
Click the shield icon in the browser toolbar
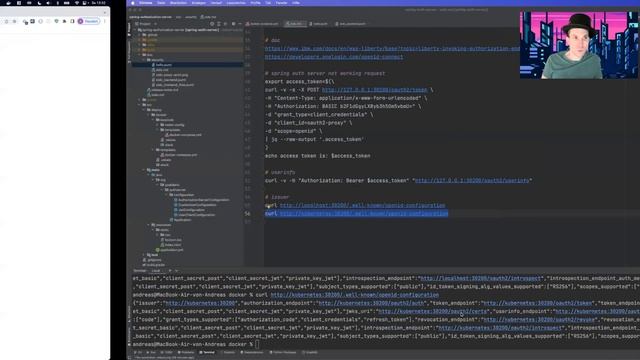pyautogui.click(x=56, y=21)
